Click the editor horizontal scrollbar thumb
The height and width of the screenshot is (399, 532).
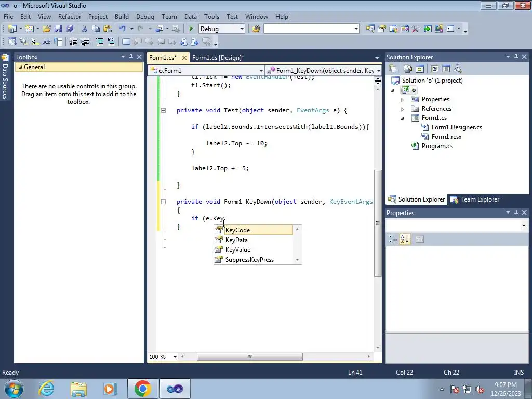pos(250,356)
